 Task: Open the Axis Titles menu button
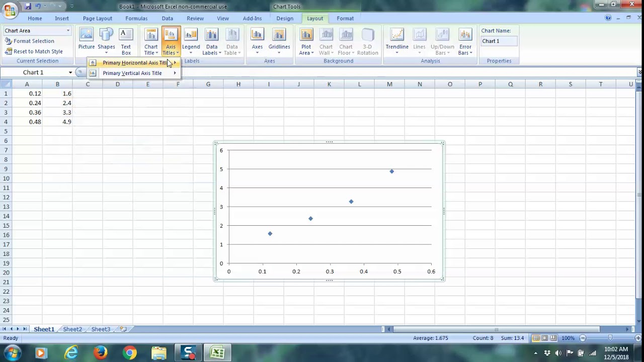point(171,42)
